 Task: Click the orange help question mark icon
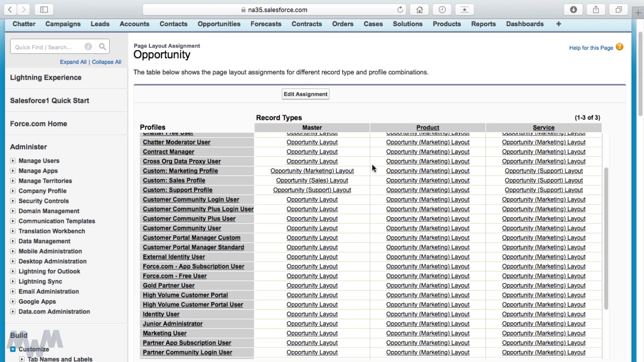coord(620,47)
